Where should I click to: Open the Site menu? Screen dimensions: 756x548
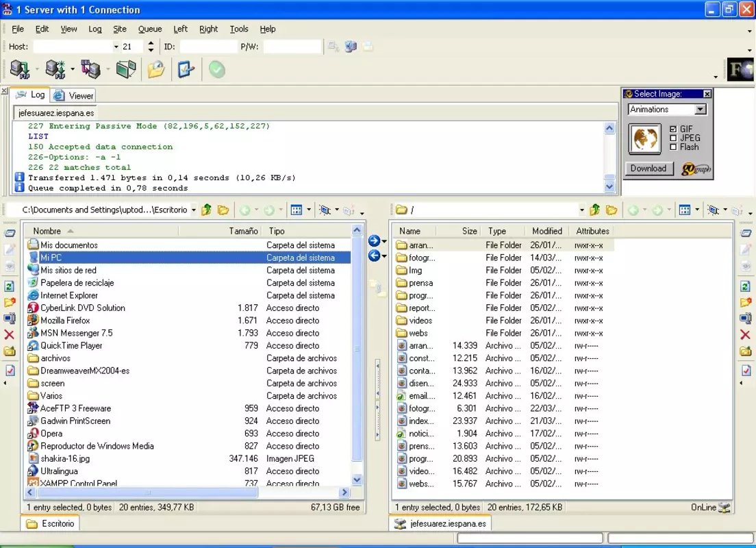(x=120, y=29)
